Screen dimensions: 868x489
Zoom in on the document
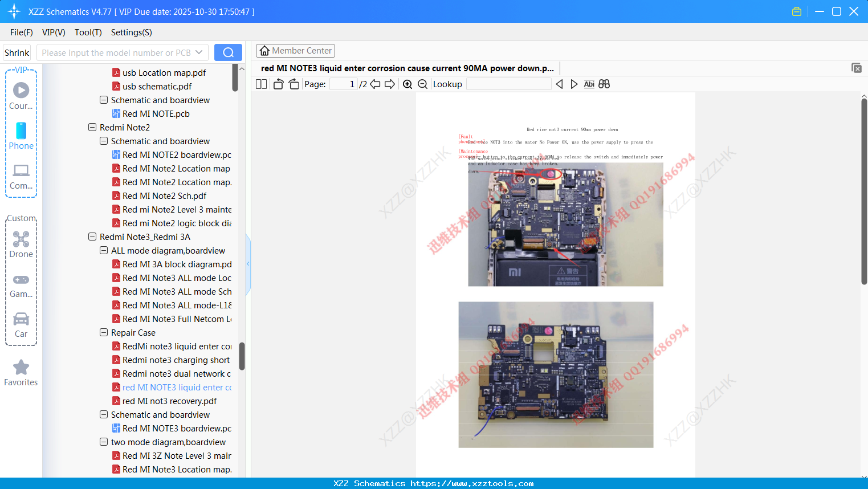click(x=407, y=84)
